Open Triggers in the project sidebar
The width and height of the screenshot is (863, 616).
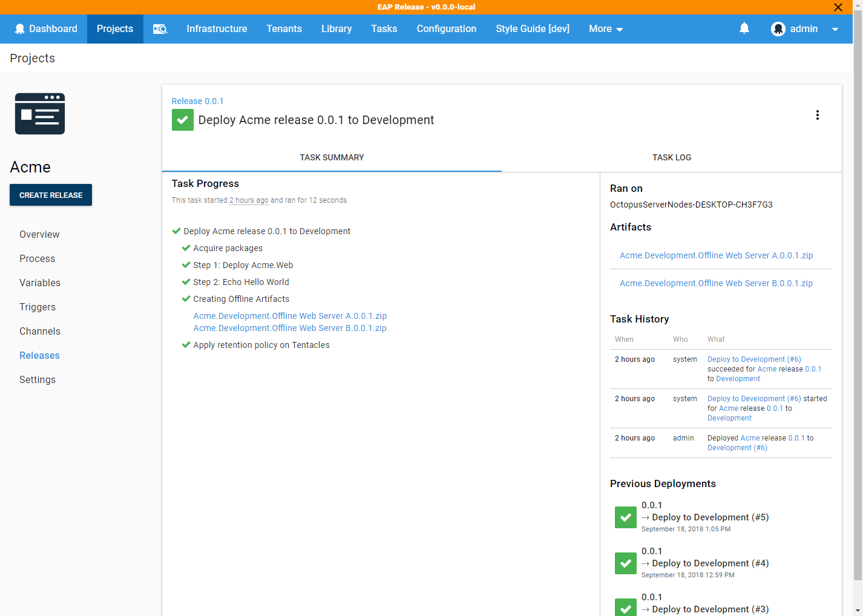pos(38,307)
